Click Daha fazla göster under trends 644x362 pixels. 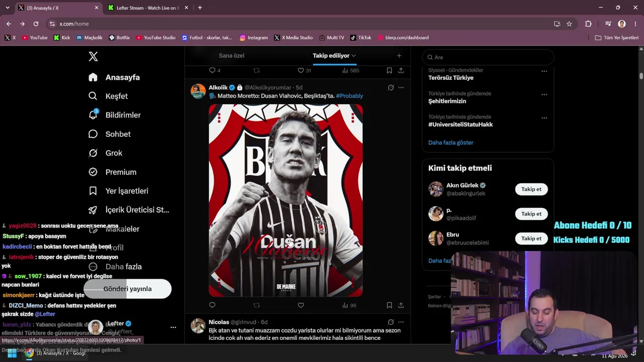point(451,143)
